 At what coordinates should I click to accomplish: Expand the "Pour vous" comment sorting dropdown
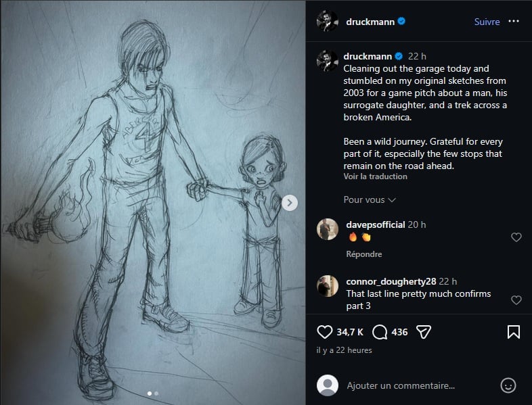[370, 199]
